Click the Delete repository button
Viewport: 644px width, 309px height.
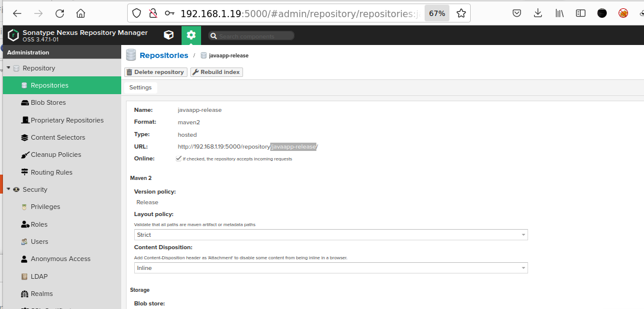(x=156, y=72)
